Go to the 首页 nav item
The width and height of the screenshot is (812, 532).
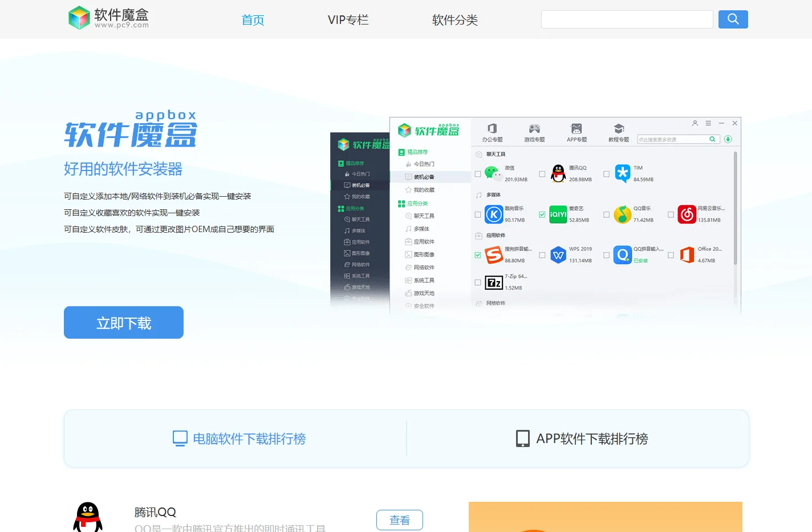click(253, 20)
